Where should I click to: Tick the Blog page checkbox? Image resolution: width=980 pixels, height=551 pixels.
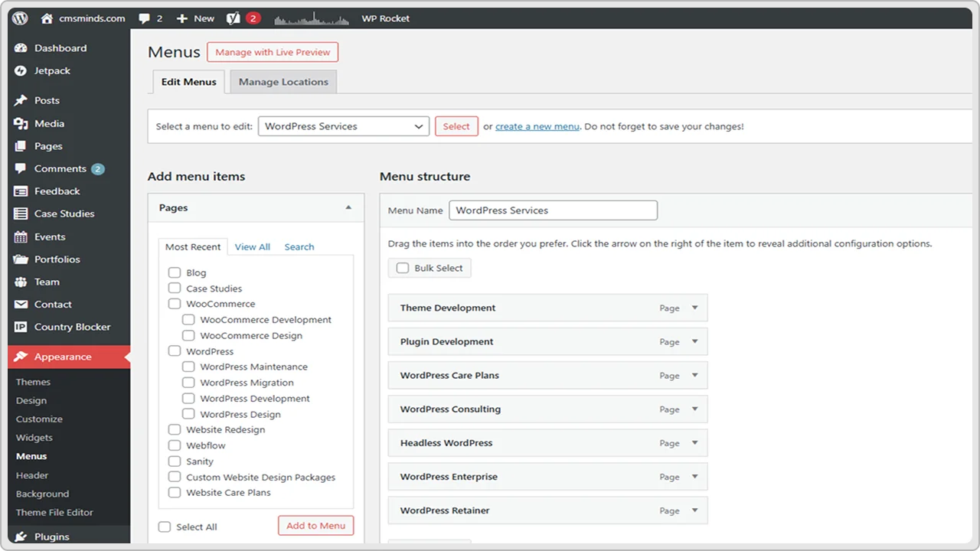(x=175, y=272)
